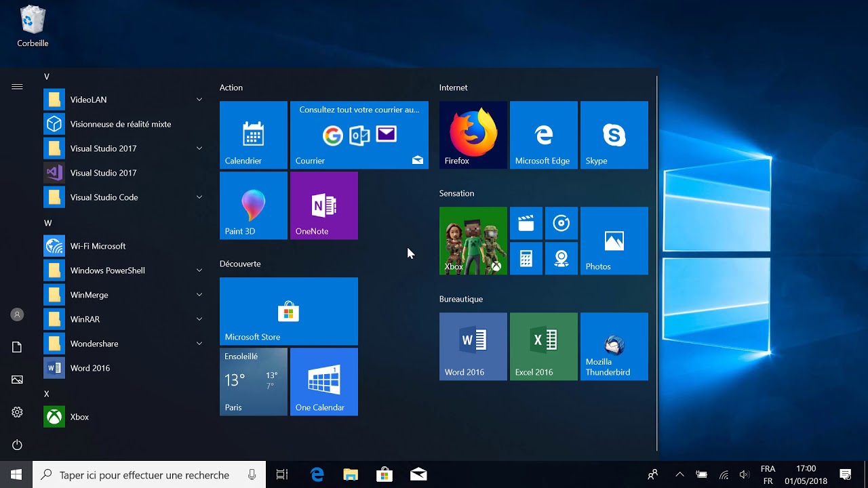This screenshot has height=488, width=868.
Task: Launch the Word 2016 tile
Action: point(473,346)
